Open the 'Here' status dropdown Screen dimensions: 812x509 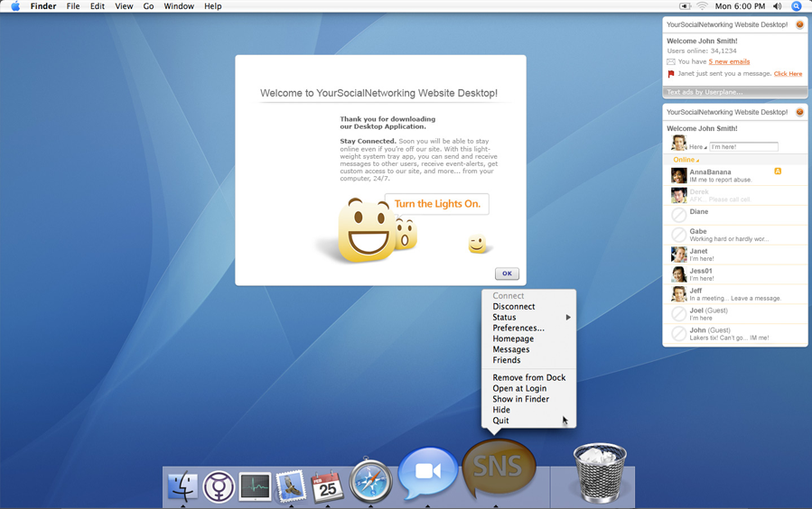[x=698, y=146]
